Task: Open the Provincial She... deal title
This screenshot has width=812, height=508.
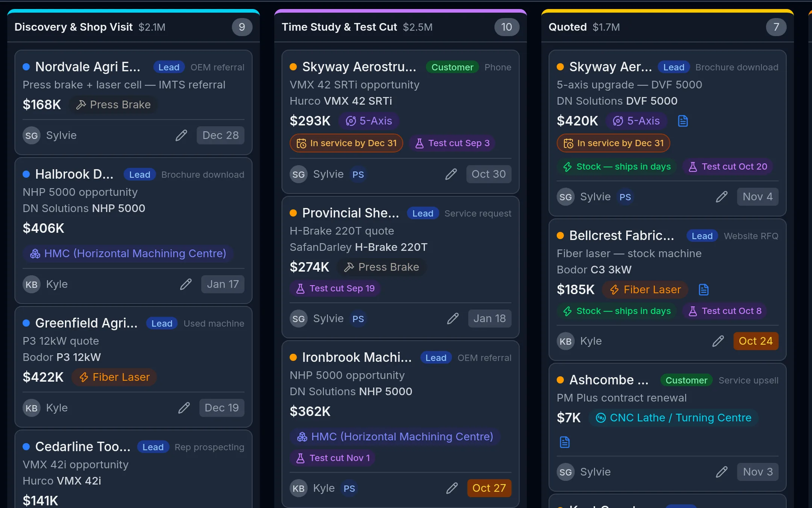Action: pyautogui.click(x=351, y=213)
